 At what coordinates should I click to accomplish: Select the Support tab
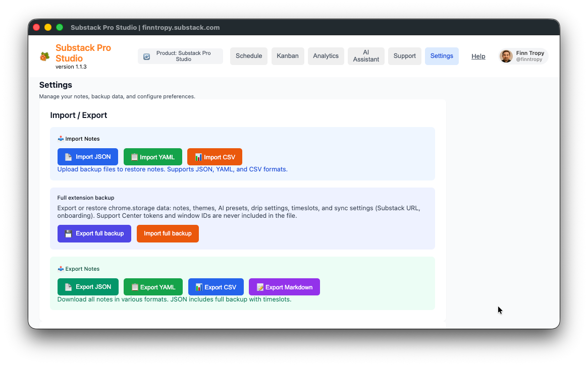(x=405, y=56)
